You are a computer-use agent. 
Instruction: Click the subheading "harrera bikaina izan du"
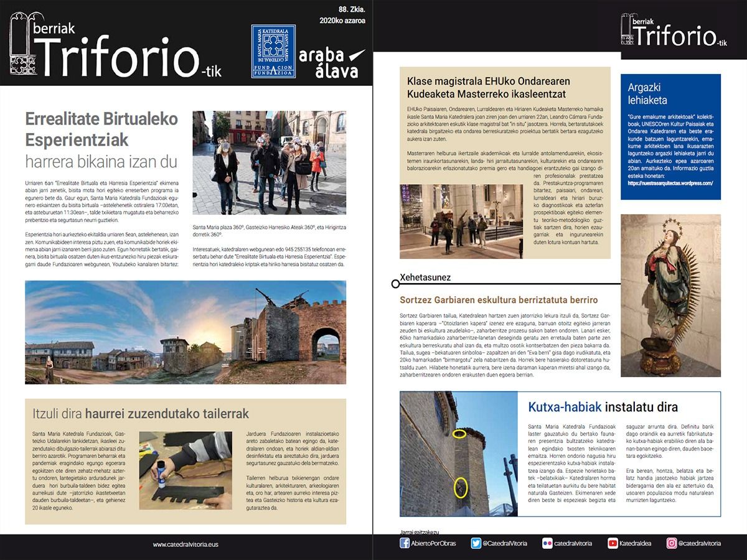[101, 162]
